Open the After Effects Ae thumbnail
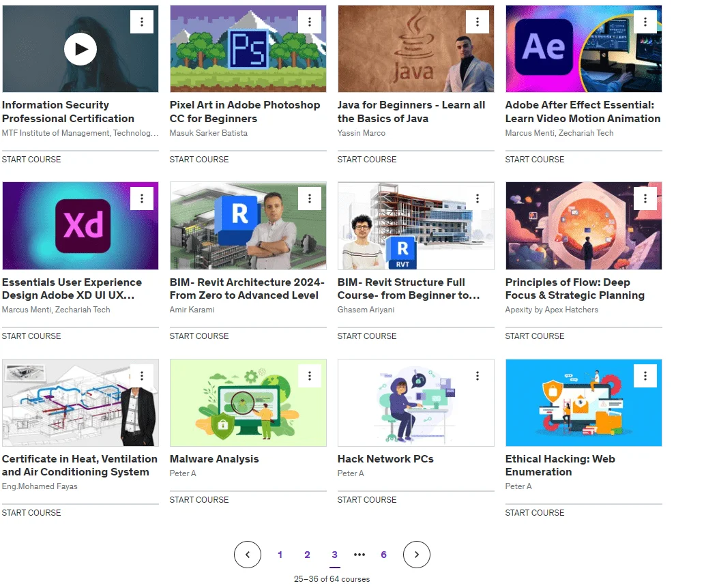This screenshot has height=588, width=719. [x=584, y=48]
